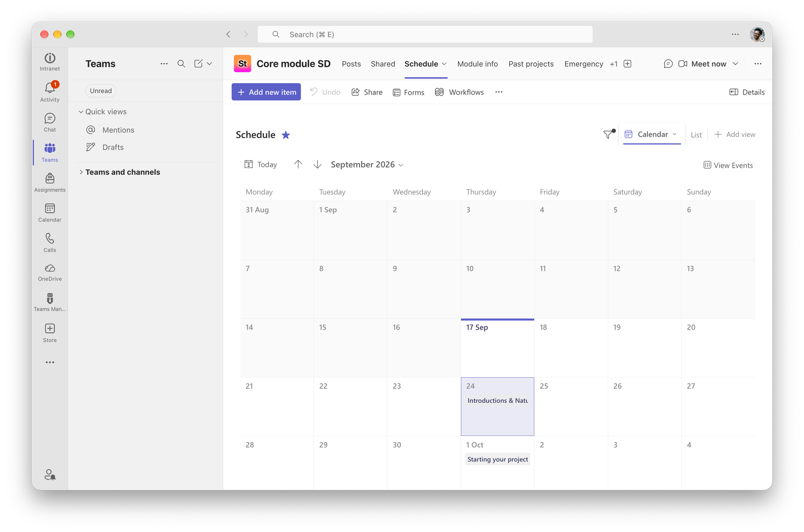This screenshot has height=532, width=804.
Task: Switch to Emergency tab
Action: 584,64
